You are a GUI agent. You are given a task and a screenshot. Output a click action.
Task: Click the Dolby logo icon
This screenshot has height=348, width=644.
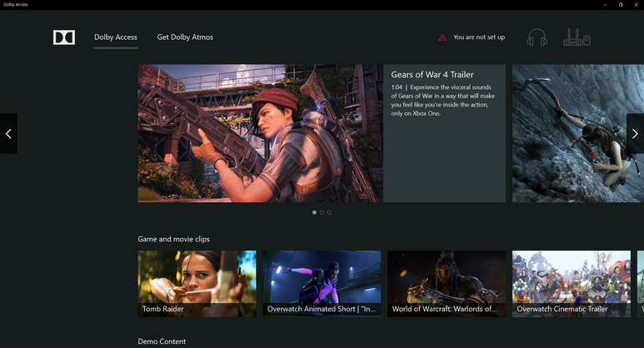point(64,37)
